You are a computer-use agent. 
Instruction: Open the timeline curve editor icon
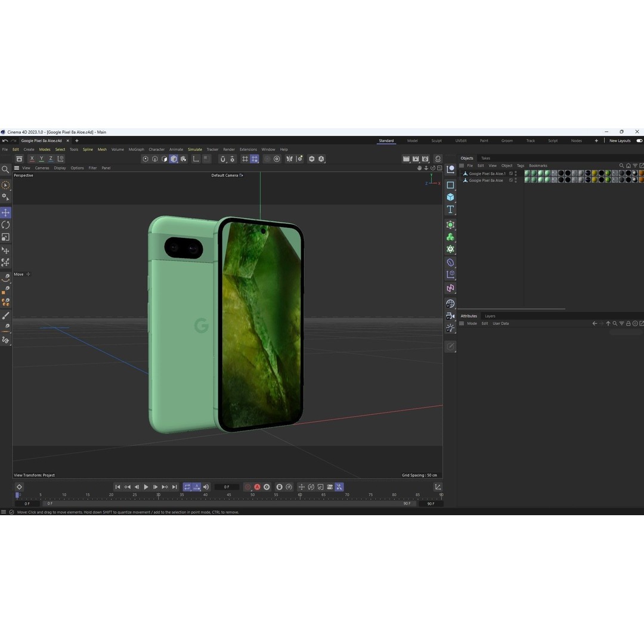click(x=438, y=487)
